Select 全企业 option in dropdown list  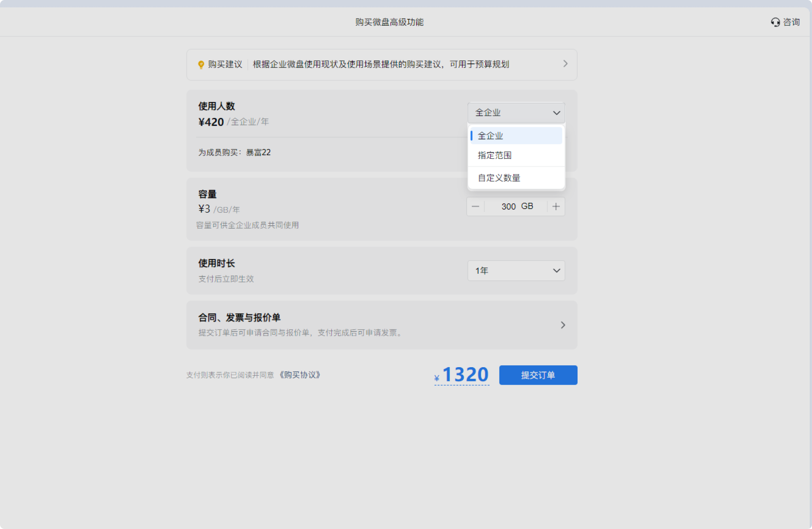coord(516,136)
